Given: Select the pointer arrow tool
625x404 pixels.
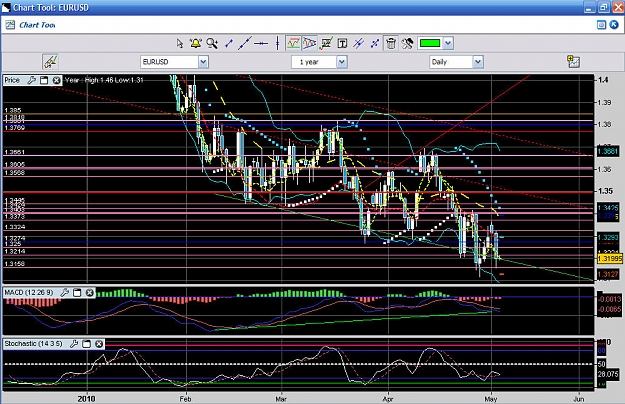Looking at the screenshot, I should point(180,43).
